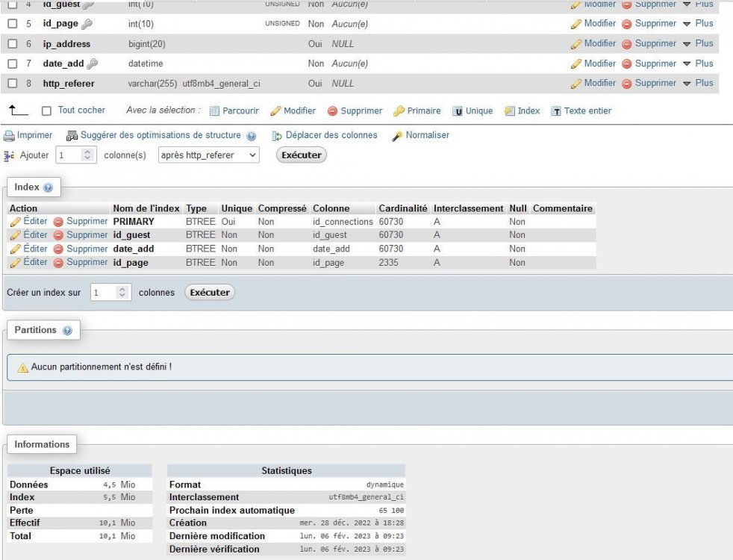Open the Partitions help icon

tap(67, 331)
